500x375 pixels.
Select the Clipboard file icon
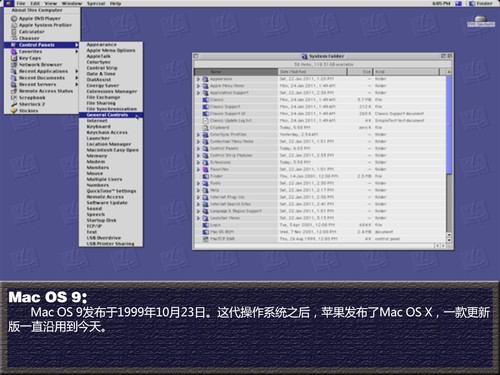pos(206,127)
